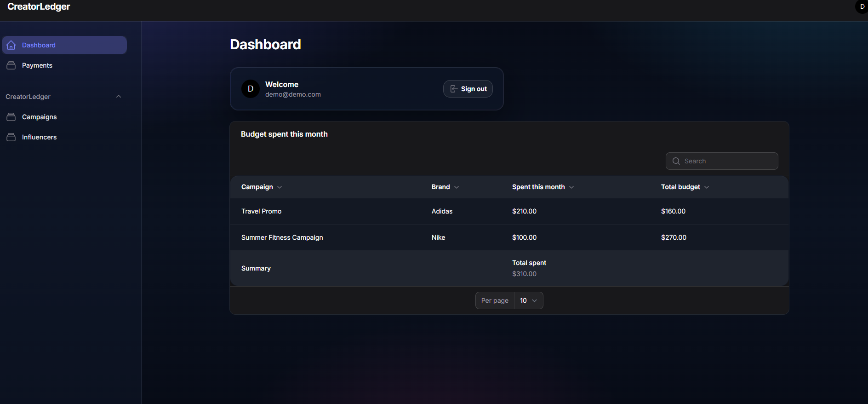Screen dimensions: 868x404
Task: Sort by Campaign column chevron
Action: [280, 187]
